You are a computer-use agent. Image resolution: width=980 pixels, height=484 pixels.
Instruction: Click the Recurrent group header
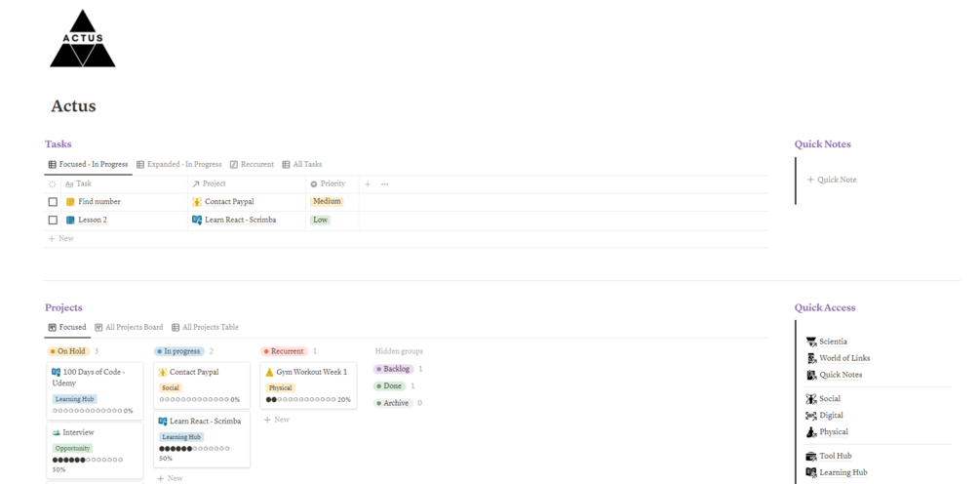pyautogui.click(x=285, y=351)
